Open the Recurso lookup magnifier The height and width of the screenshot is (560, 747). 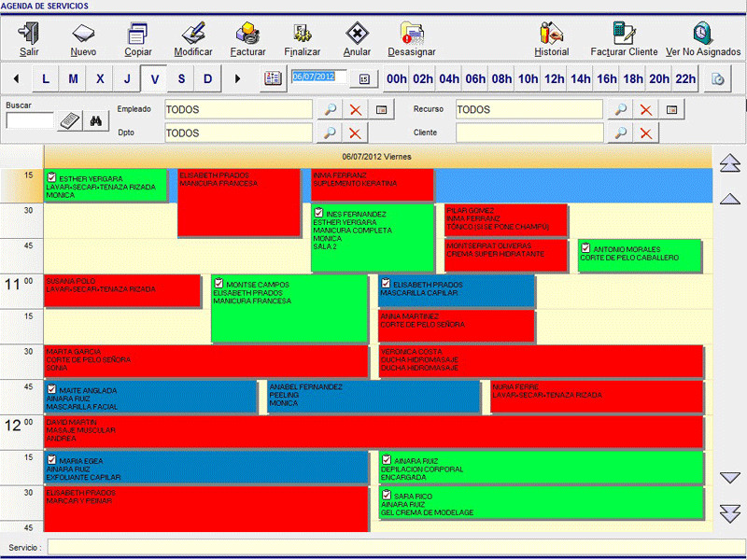(x=618, y=110)
